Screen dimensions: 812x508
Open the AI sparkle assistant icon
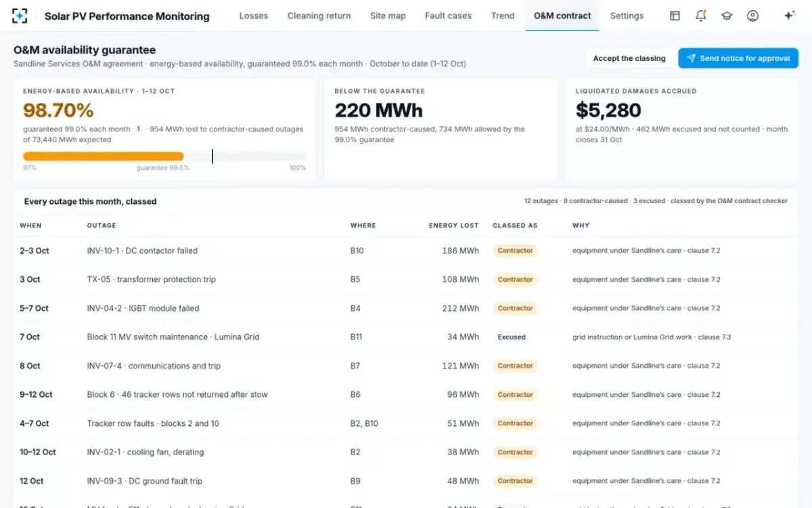(x=789, y=16)
